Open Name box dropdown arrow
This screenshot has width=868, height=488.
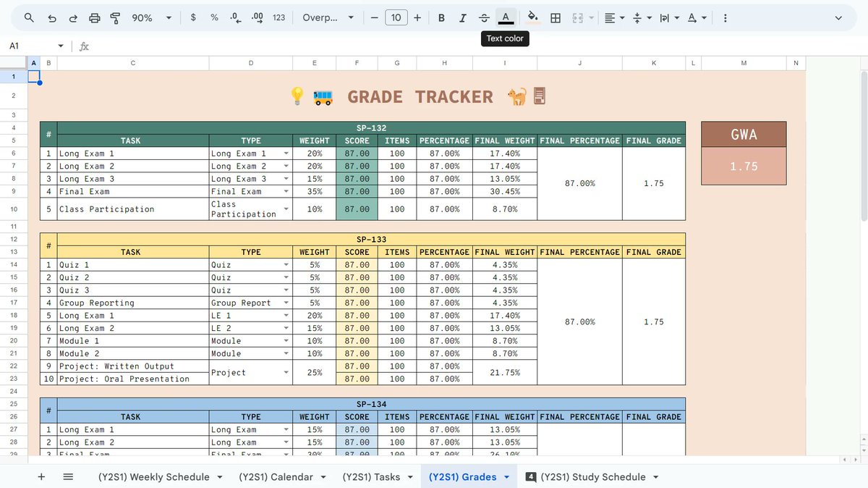tap(61, 46)
